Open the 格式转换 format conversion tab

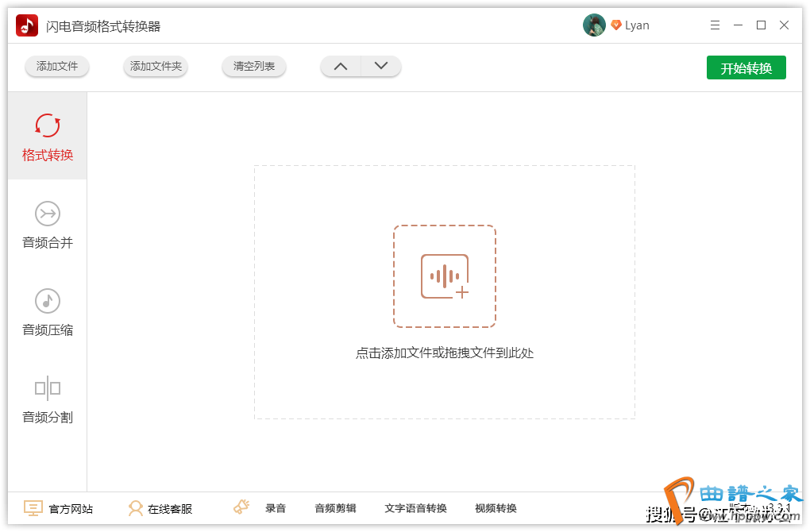tap(48, 137)
